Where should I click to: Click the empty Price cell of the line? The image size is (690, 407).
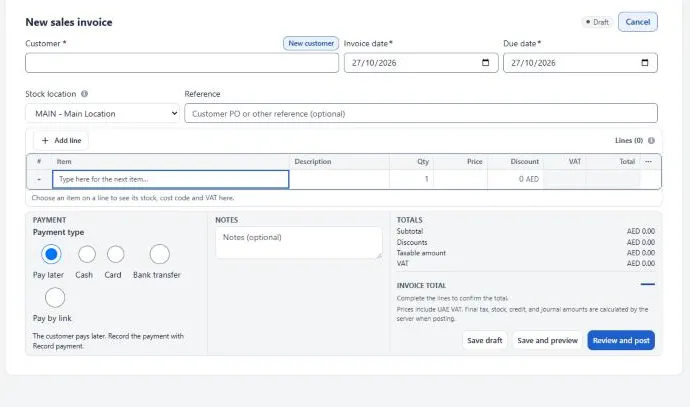[460, 179]
